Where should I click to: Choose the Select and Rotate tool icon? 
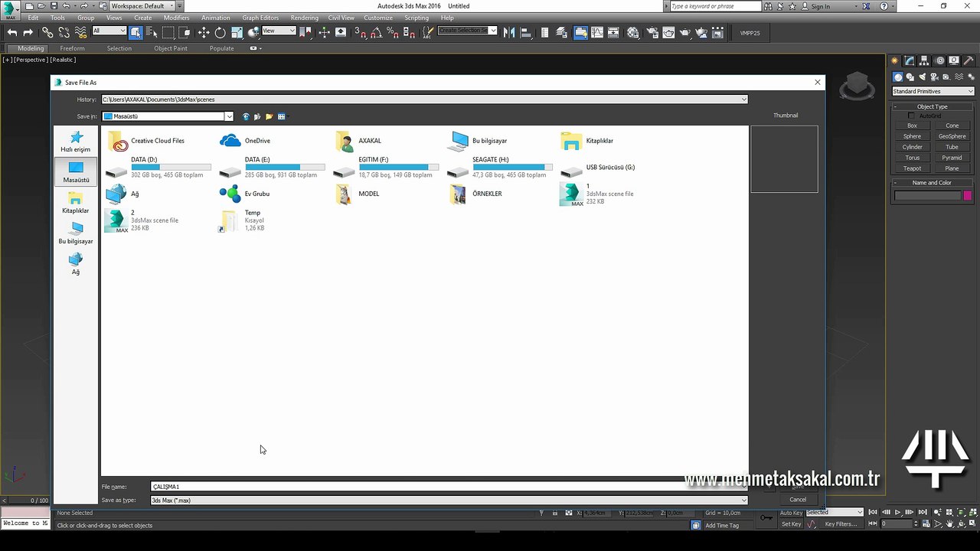(x=220, y=32)
